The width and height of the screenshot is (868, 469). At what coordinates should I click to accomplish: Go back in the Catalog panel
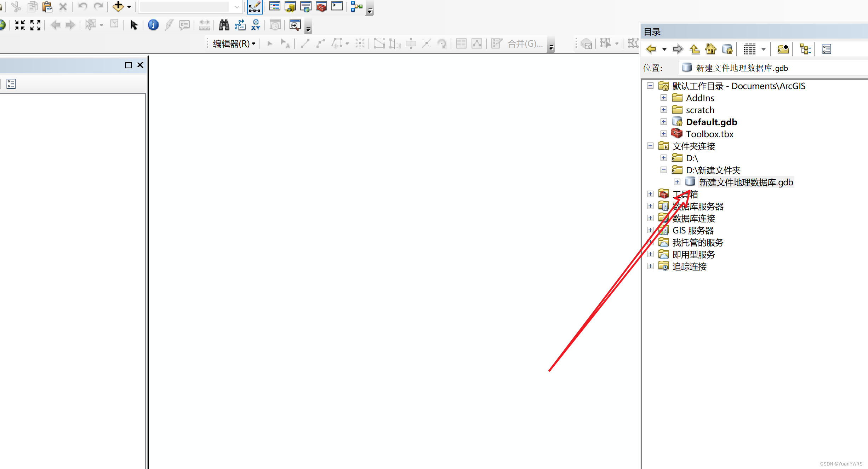pos(651,49)
